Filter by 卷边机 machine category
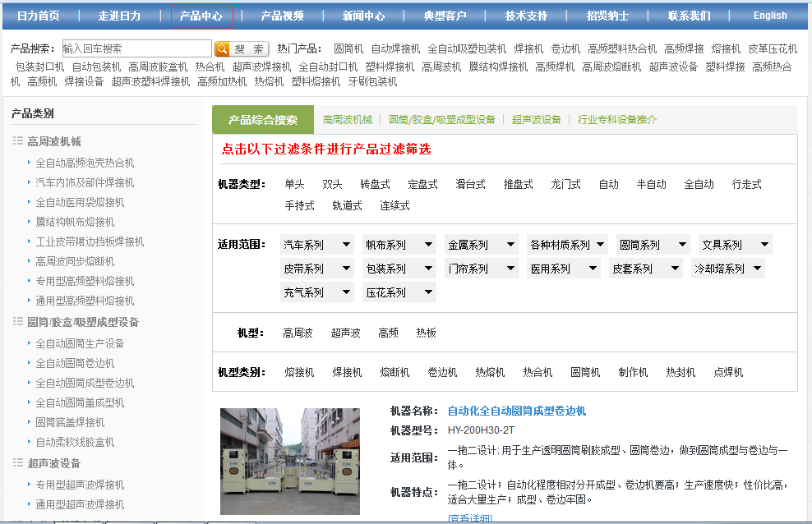 click(x=442, y=373)
